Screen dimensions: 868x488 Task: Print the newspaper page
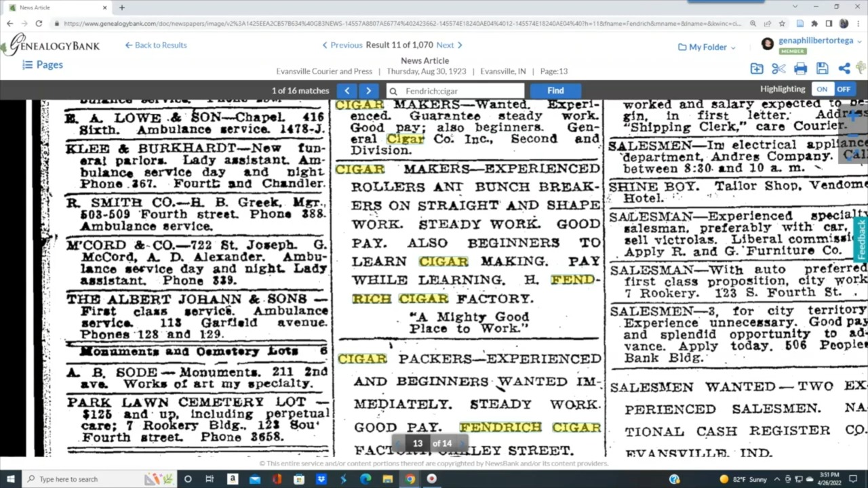click(x=800, y=68)
